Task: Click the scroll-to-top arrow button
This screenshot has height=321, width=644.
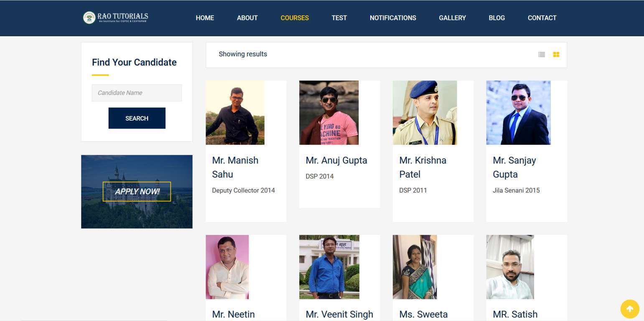Action: click(x=629, y=309)
